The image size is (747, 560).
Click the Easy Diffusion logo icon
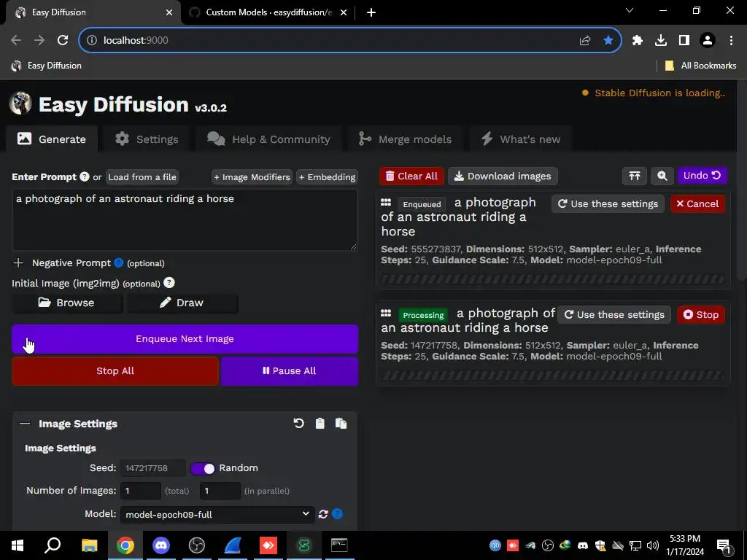tap(20, 104)
